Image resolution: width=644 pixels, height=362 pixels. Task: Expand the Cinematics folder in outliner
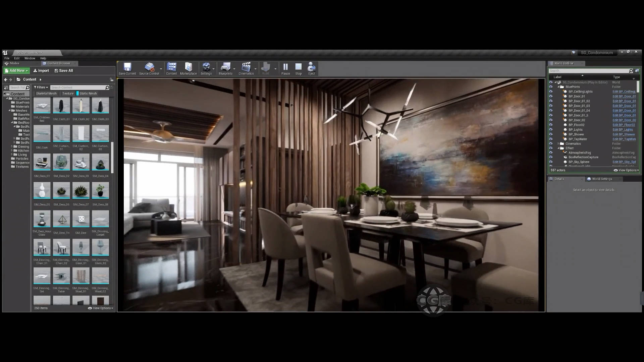click(x=558, y=144)
